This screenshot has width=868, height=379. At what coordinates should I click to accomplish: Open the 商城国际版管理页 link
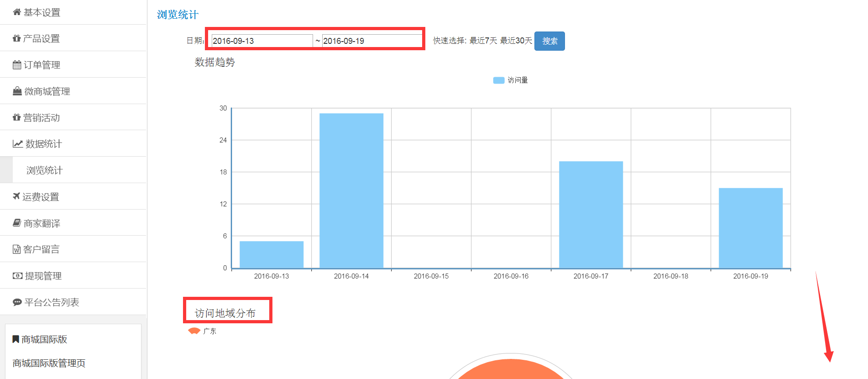click(x=49, y=363)
